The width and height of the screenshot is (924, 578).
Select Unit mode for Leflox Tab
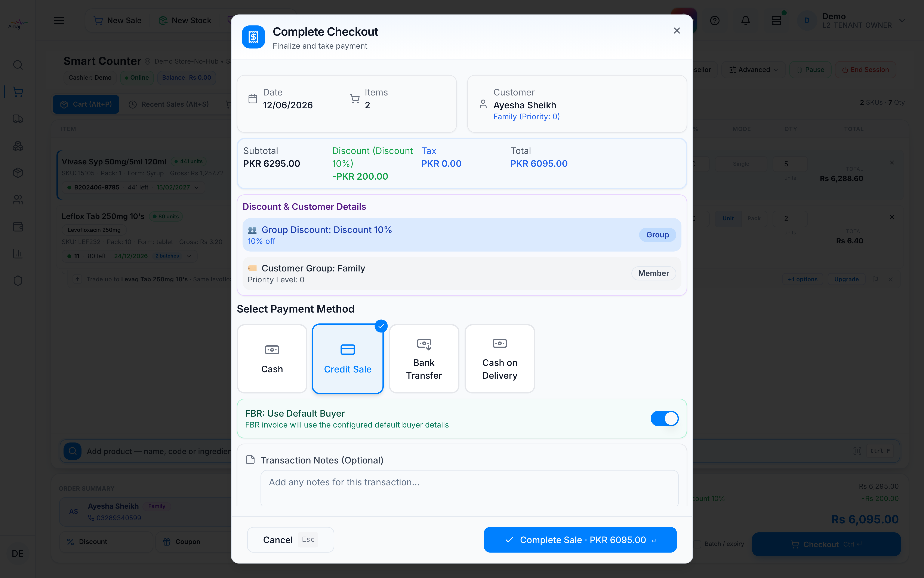(x=728, y=218)
